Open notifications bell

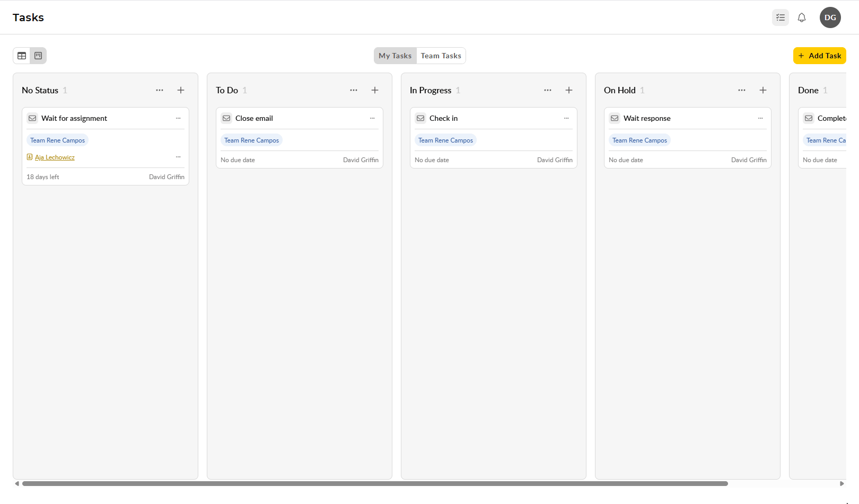802,17
